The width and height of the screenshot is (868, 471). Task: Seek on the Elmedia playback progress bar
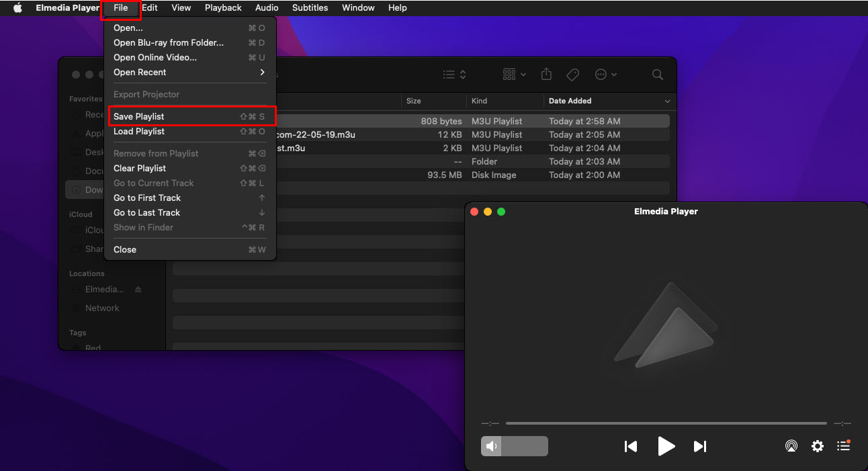[x=666, y=423]
